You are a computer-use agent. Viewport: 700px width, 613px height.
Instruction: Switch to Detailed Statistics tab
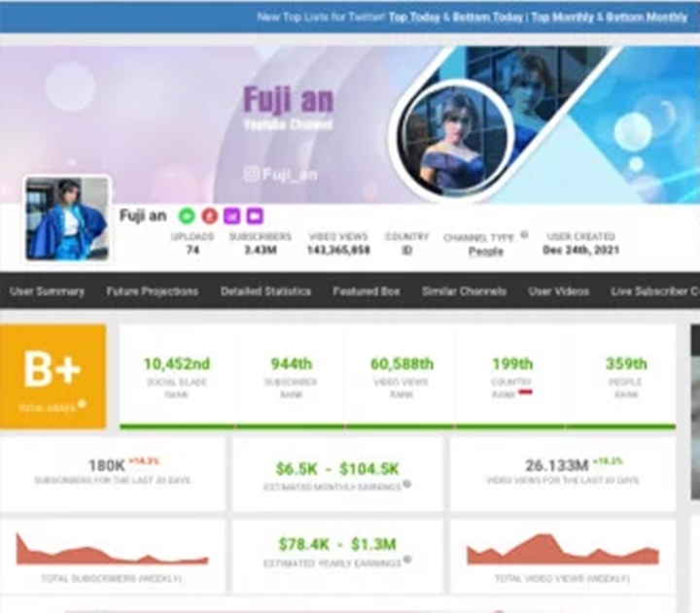click(265, 291)
